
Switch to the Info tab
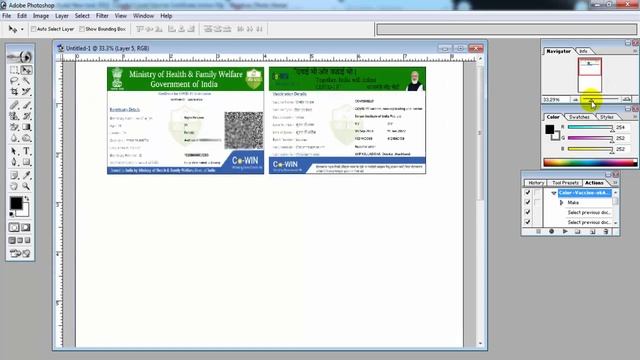tap(583, 51)
